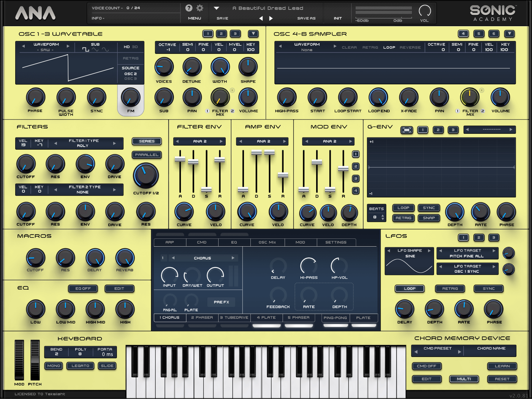
Task: Click the chord memory Reset button
Action: 502,379
